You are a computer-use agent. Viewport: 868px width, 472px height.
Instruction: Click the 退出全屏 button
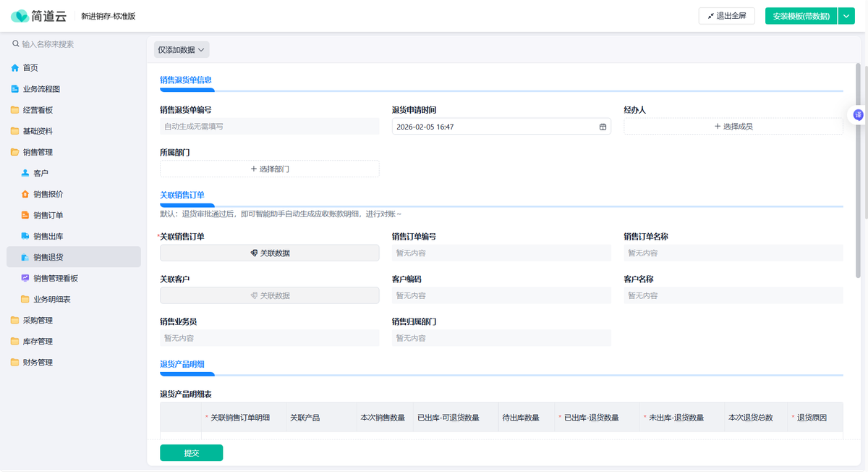[x=727, y=16]
